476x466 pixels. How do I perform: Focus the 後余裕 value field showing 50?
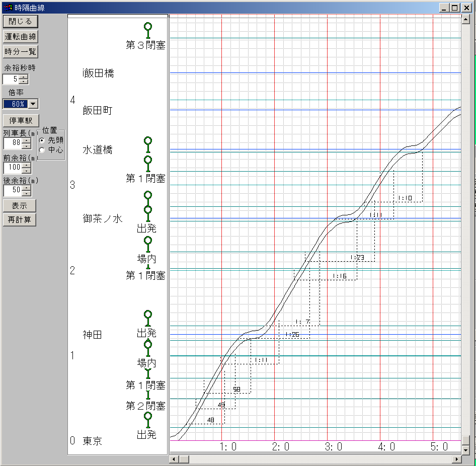(x=13, y=190)
